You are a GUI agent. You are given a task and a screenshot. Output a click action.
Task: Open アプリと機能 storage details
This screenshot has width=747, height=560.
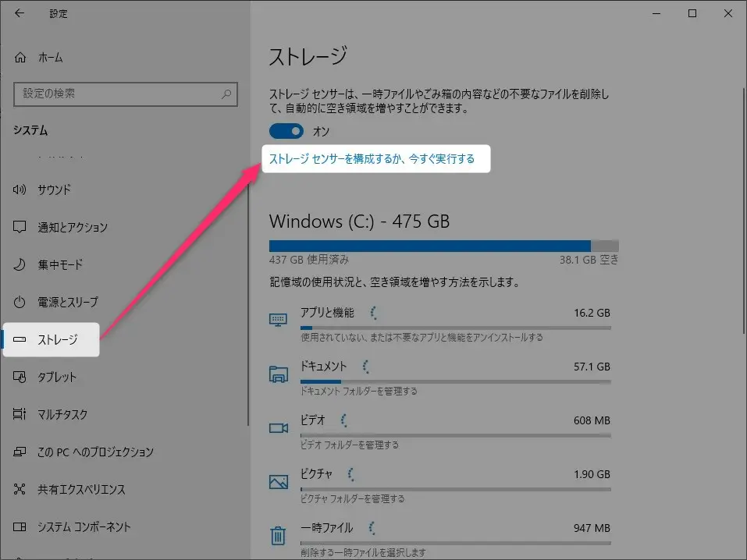pyautogui.click(x=440, y=324)
